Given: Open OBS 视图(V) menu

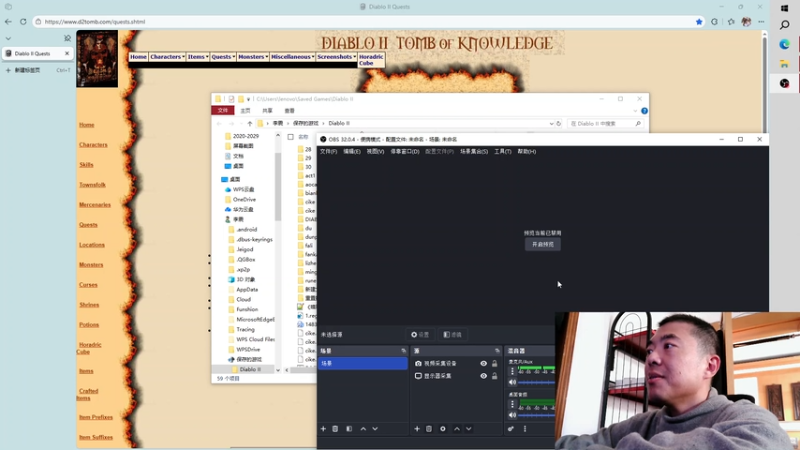Looking at the screenshot, I should (375, 152).
